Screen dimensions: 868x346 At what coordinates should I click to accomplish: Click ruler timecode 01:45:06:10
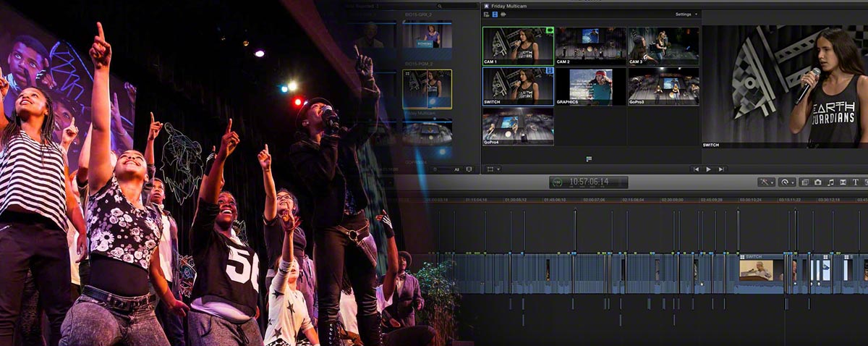tap(555, 200)
